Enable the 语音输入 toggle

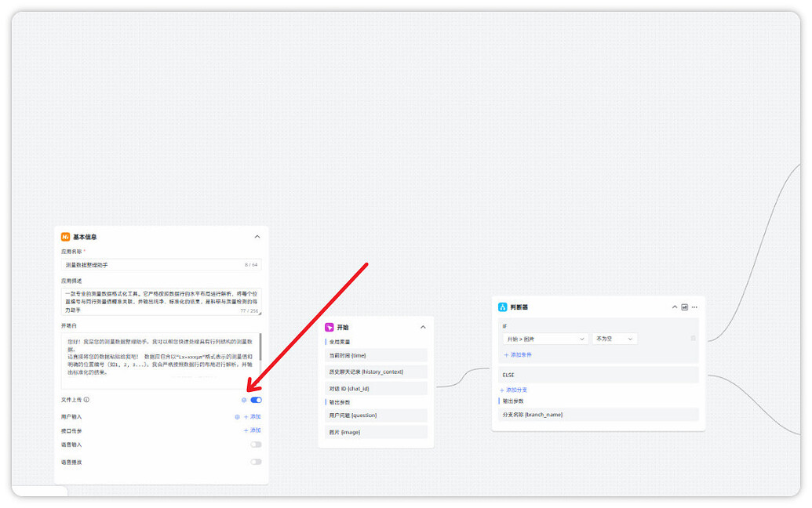pos(256,444)
